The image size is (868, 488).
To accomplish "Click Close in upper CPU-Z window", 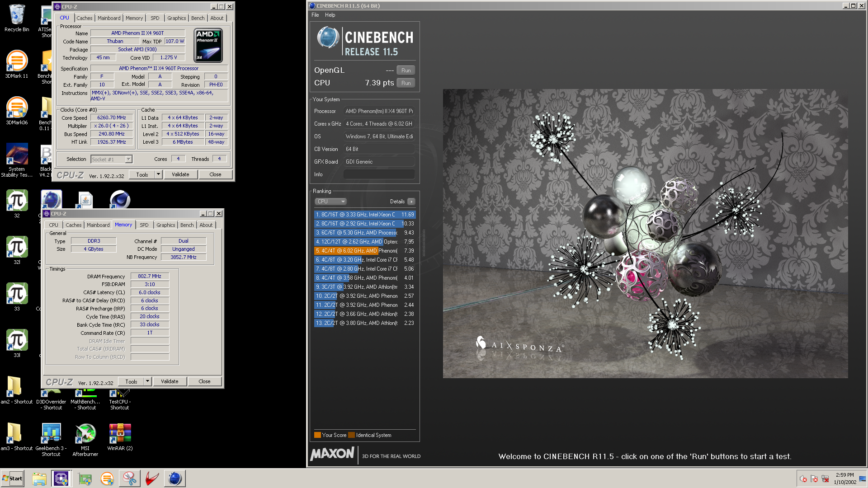I will click(x=215, y=174).
